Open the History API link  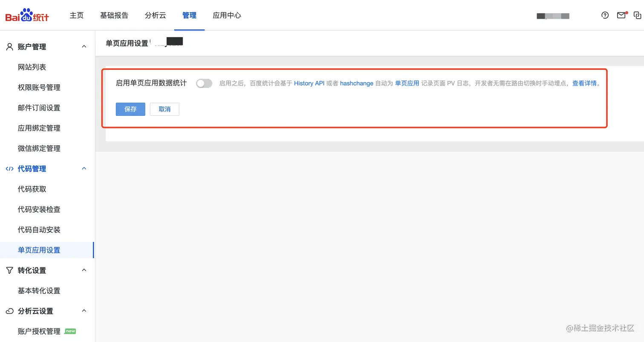(309, 83)
